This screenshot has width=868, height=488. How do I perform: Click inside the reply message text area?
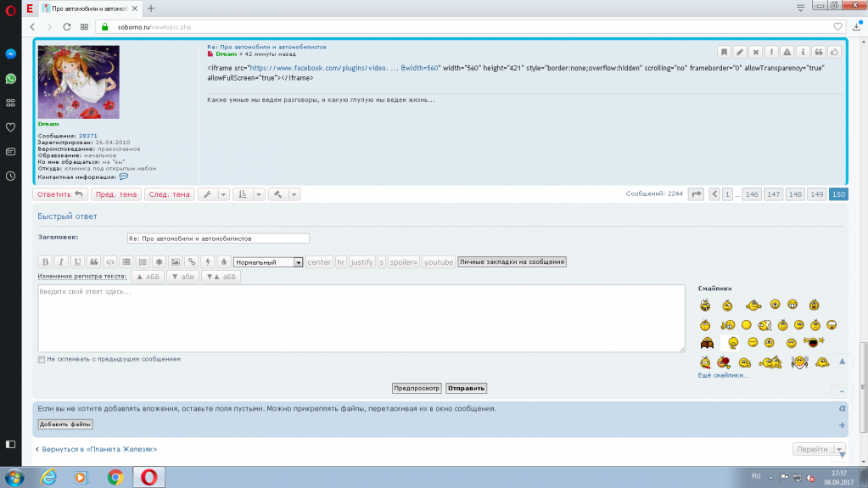point(361,318)
